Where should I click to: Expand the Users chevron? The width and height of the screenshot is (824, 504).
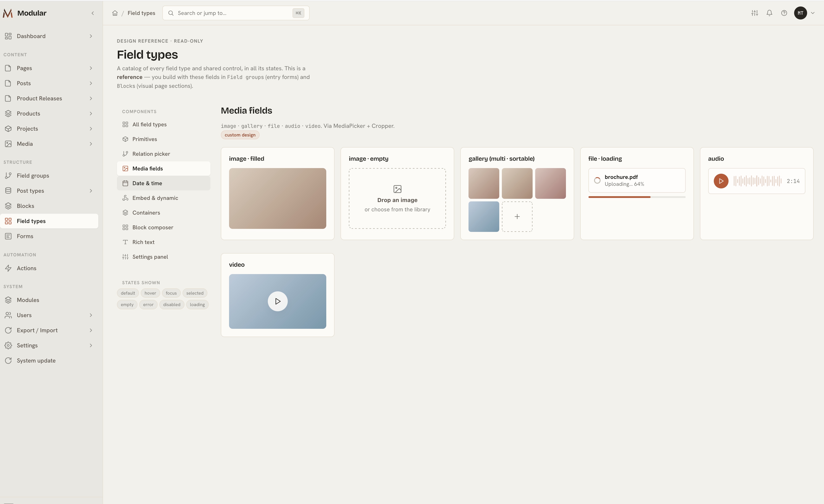click(91, 315)
